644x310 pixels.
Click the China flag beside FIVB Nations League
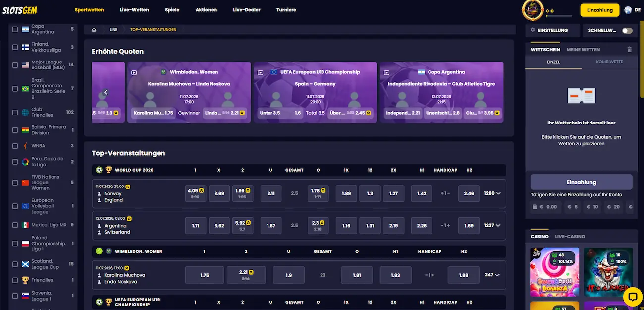pos(25,183)
